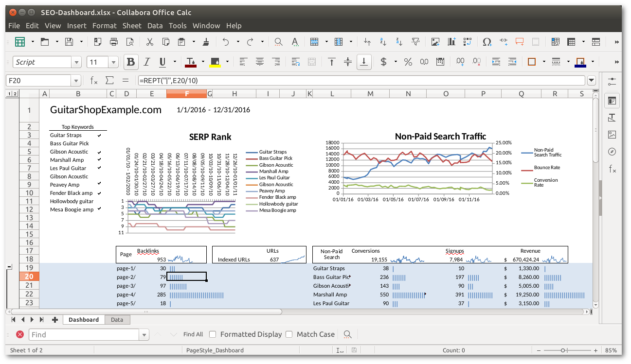
Task: Open Print Preview from toolbar
Action: [x=129, y=42]
